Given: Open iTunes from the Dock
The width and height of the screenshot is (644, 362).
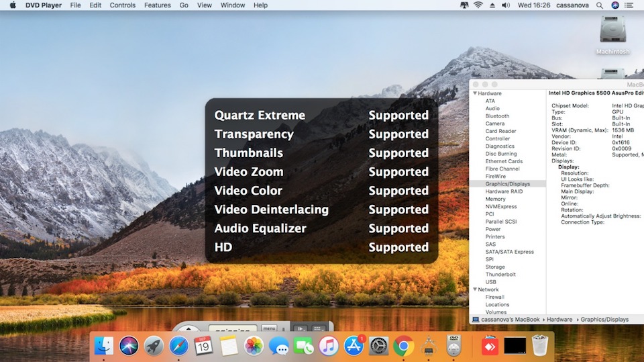Looking at the screenshot, I should coord(329,346).
